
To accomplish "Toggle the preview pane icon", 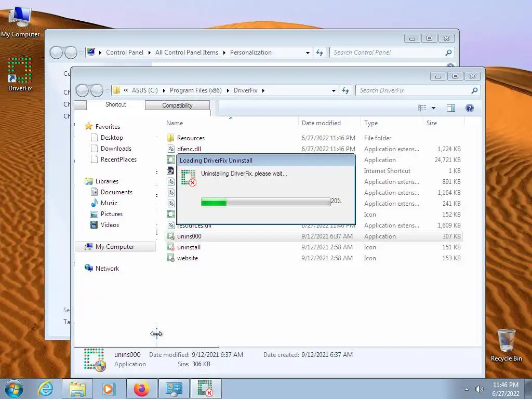I will pyautogui.click(x=451, y=108).
